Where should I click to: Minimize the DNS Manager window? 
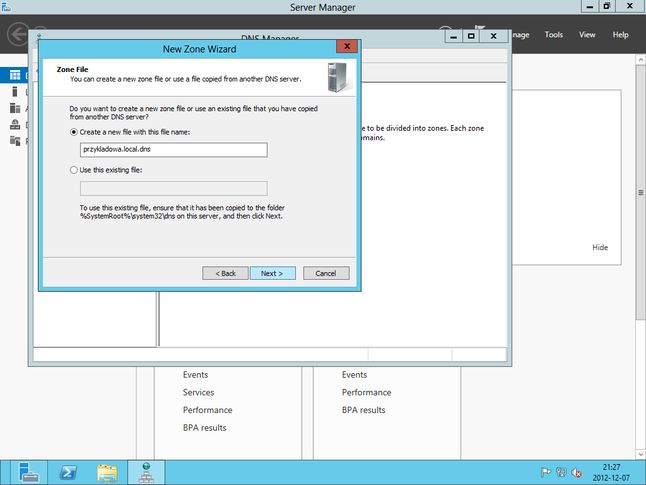454,36
